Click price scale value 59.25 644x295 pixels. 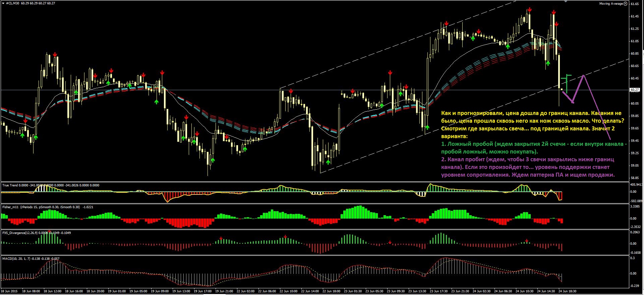[635, 153]
